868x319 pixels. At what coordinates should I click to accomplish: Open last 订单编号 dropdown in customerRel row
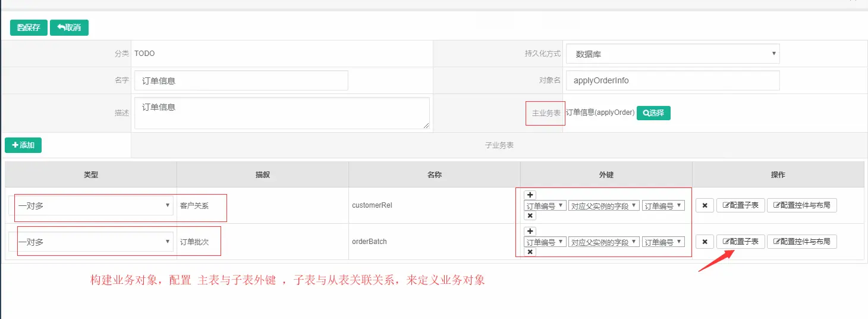663,205
